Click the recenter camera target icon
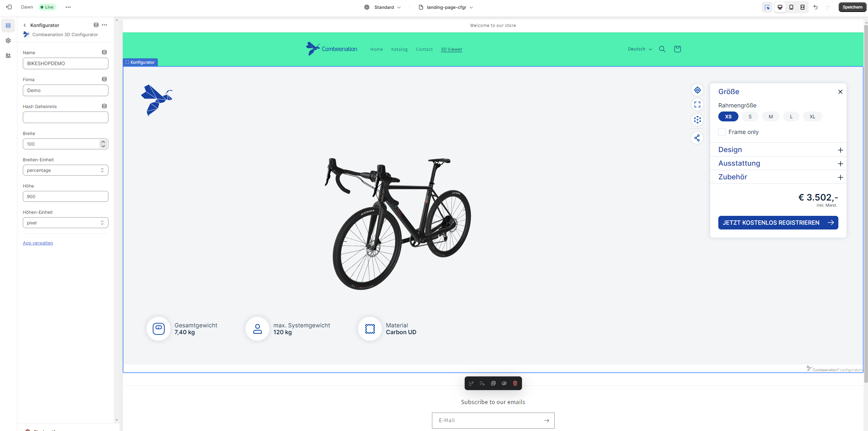Viewport: 868px width, 431px height. (697, 90)
